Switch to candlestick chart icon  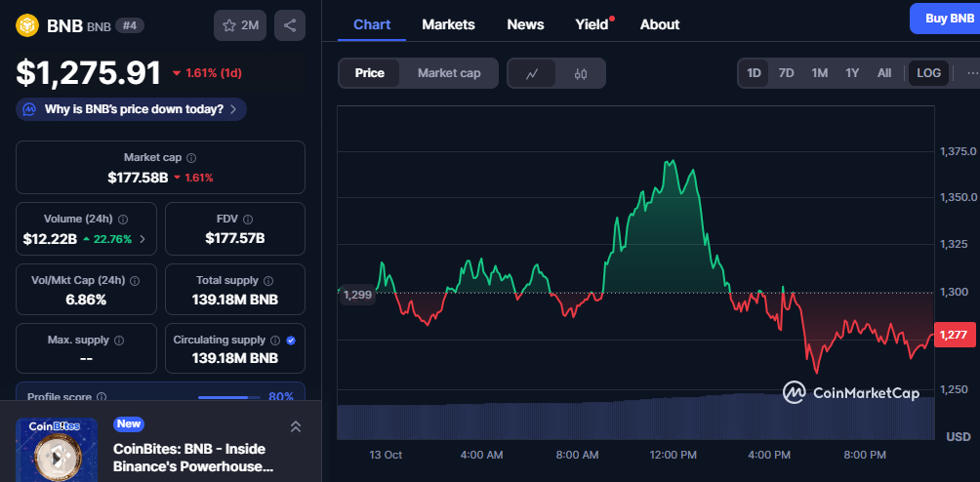click(581, 73)
